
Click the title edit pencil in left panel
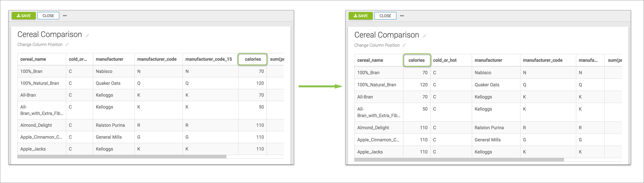pos(87,36)
